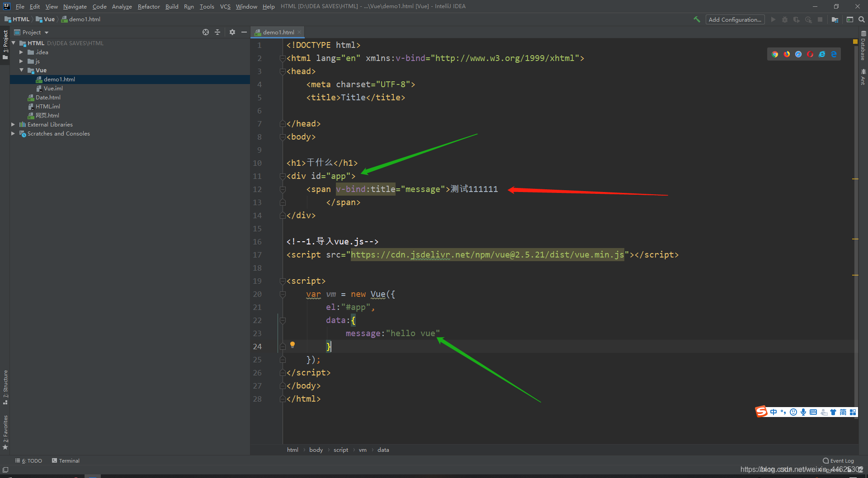Click Sogou input method S logo
Image resolution: width=868 pixels, height=478 pixels.
point(761,412)
